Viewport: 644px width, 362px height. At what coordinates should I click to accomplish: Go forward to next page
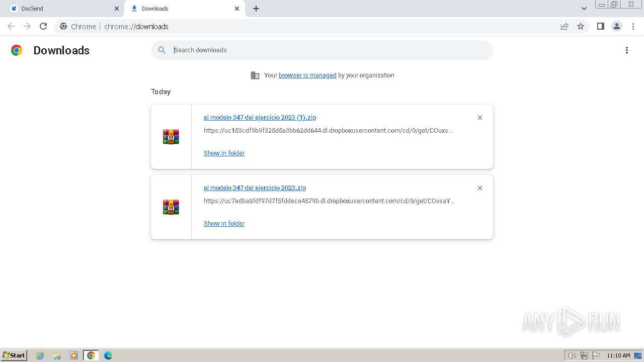pos(27,26)
